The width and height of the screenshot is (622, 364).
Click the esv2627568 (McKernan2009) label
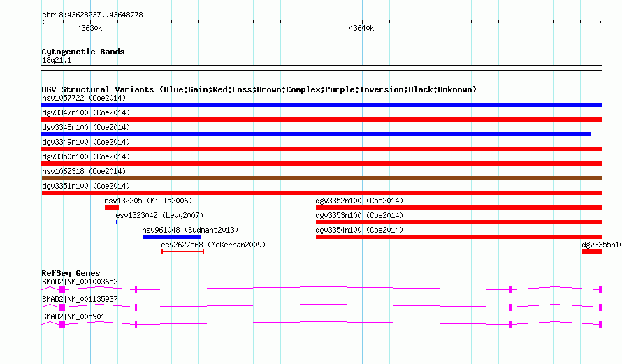[213, 245]
